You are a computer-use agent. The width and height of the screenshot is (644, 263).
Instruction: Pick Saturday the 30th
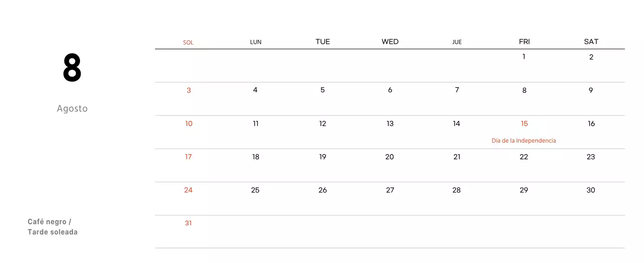point(591,190)
